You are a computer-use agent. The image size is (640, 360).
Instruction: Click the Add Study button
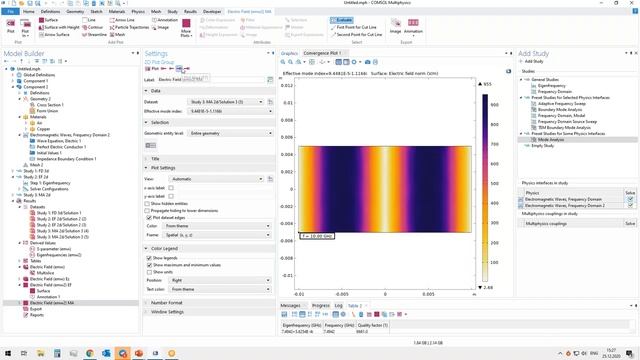tap(531, 61)
